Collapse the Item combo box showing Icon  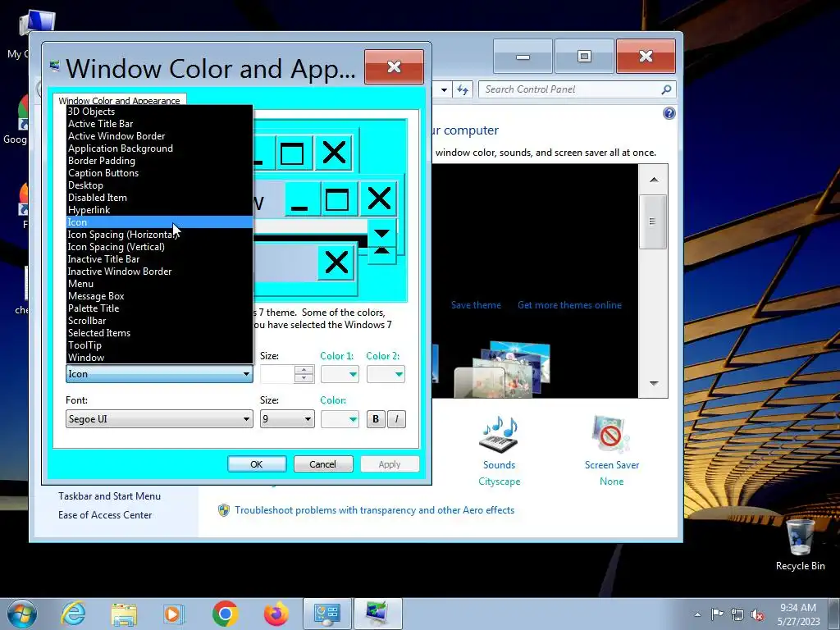pos(159,374)
